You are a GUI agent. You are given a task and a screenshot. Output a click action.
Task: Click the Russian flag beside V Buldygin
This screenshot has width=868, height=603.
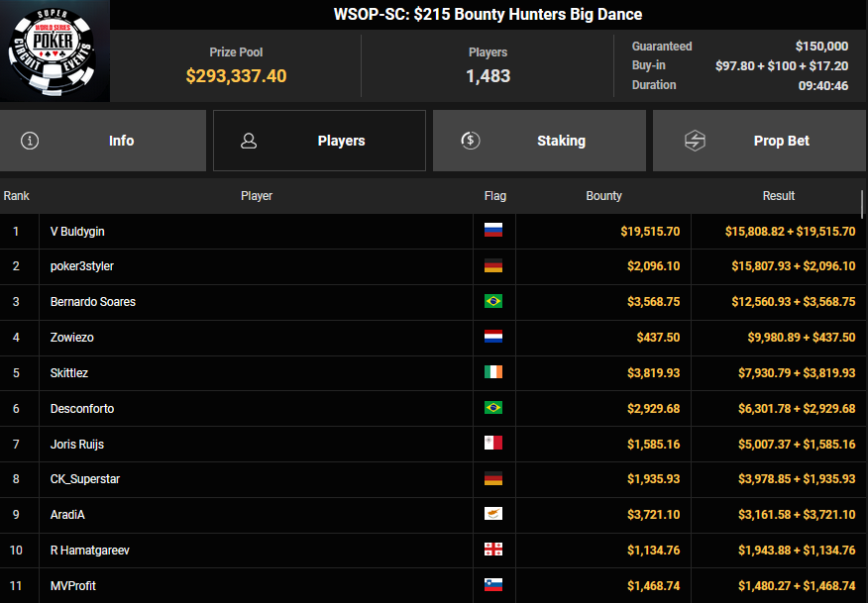coord(493,231)
